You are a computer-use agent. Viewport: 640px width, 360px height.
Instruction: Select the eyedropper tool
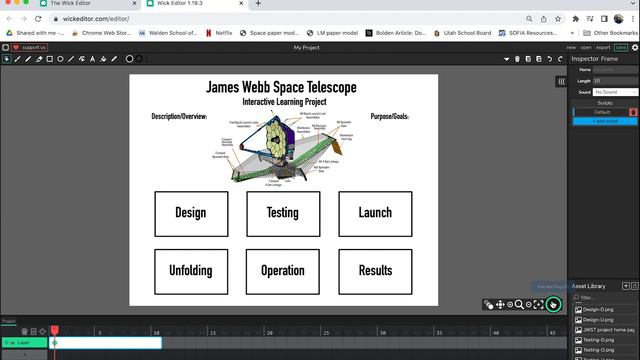pos(114,59)
